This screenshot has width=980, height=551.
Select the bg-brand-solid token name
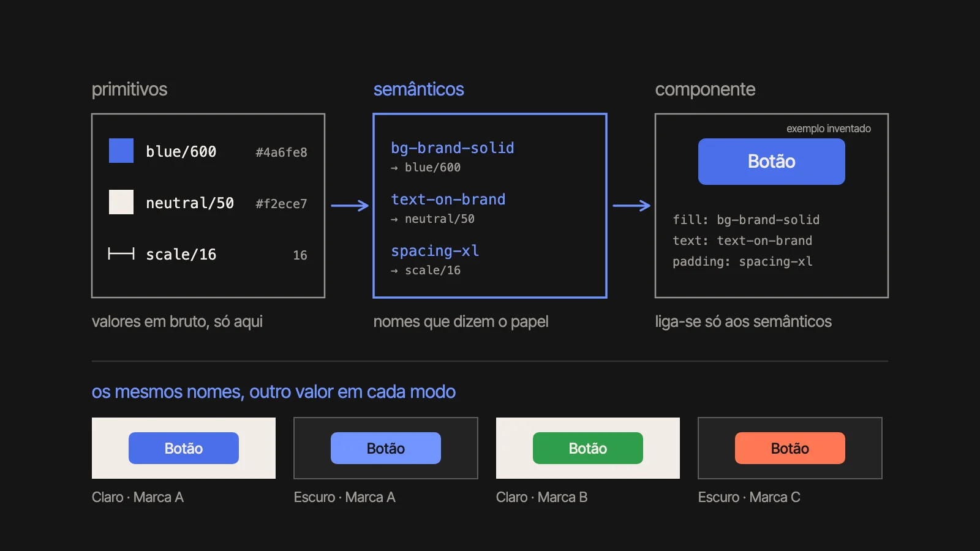point(453,148)
